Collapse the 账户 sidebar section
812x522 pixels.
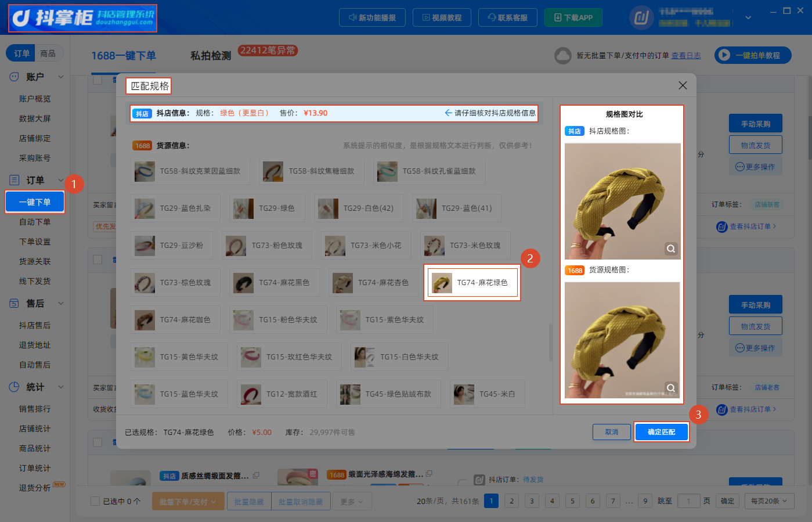tap(60, 77)
